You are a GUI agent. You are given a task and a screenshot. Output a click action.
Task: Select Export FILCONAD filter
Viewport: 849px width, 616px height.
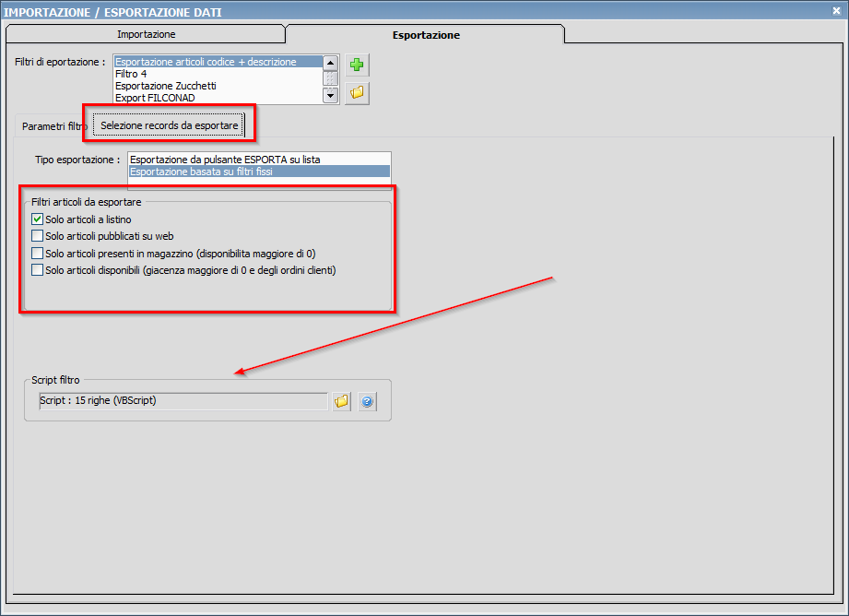(218, 98)
